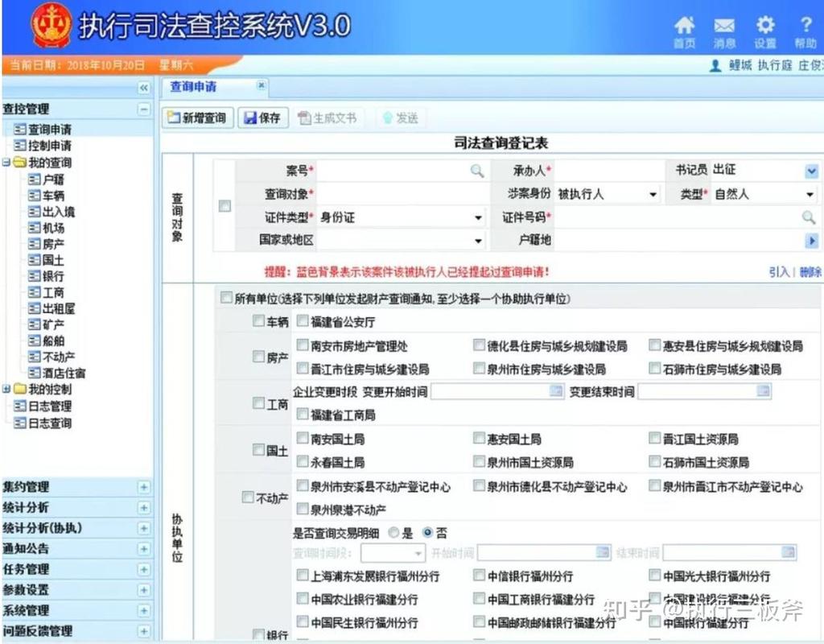Viewport: 824px width, 644px height.
Task: Open the 机场 query tree item
Action: (x=46, y=228)
